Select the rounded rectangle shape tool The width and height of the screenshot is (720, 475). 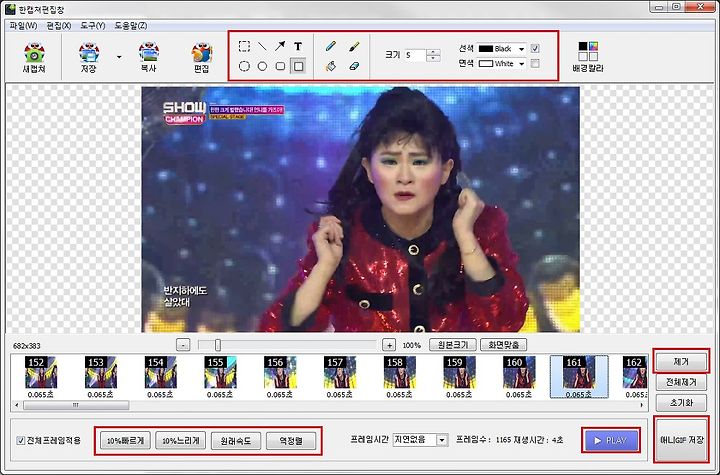click(280, 66)
